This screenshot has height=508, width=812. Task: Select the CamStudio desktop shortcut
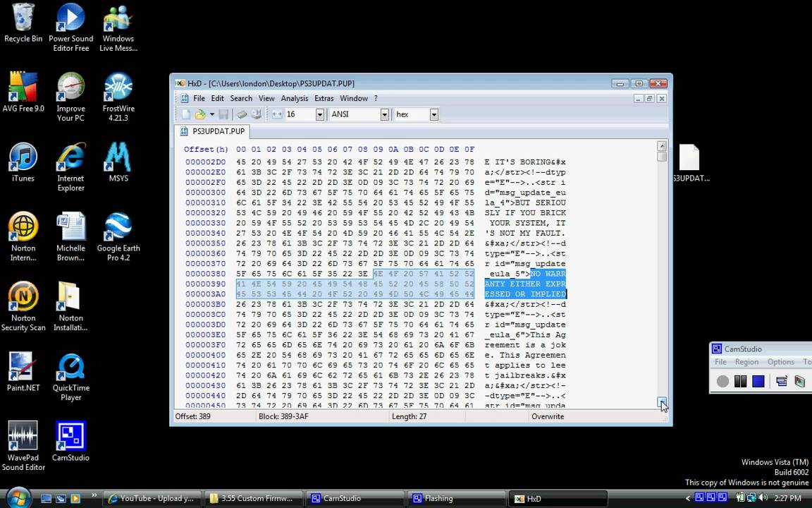71,442
